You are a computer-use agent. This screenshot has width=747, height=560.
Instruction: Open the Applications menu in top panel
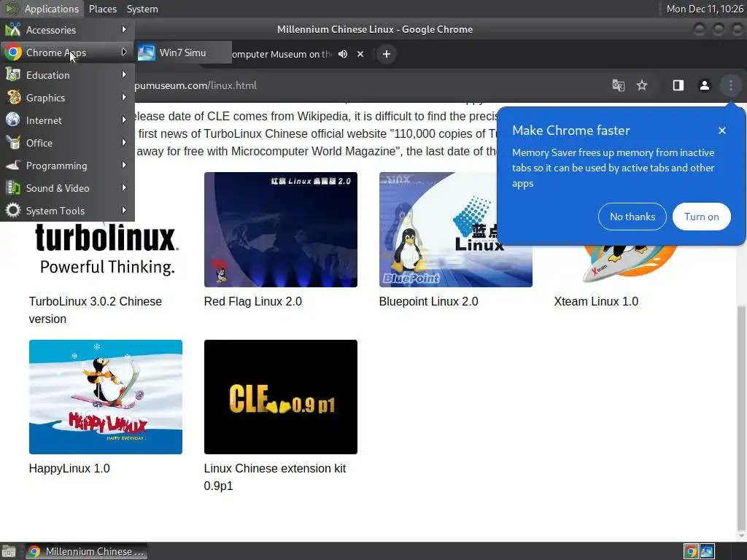click(x=43, y=9)
